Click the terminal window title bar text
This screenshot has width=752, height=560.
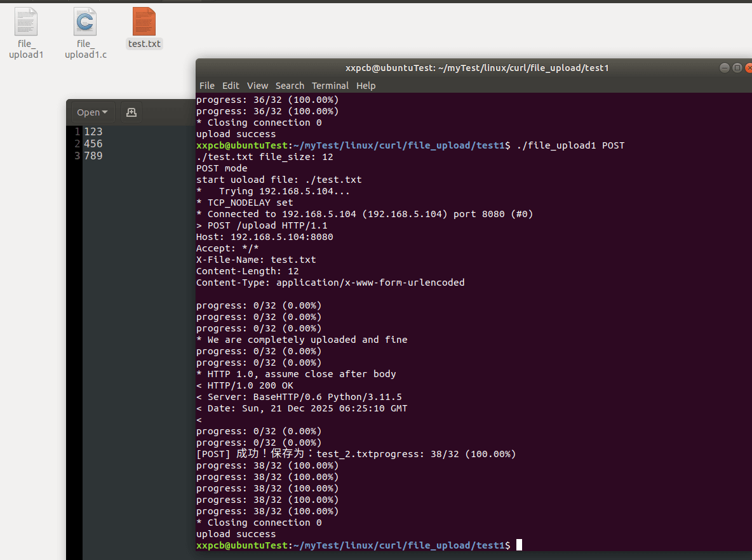coord(477,68)
